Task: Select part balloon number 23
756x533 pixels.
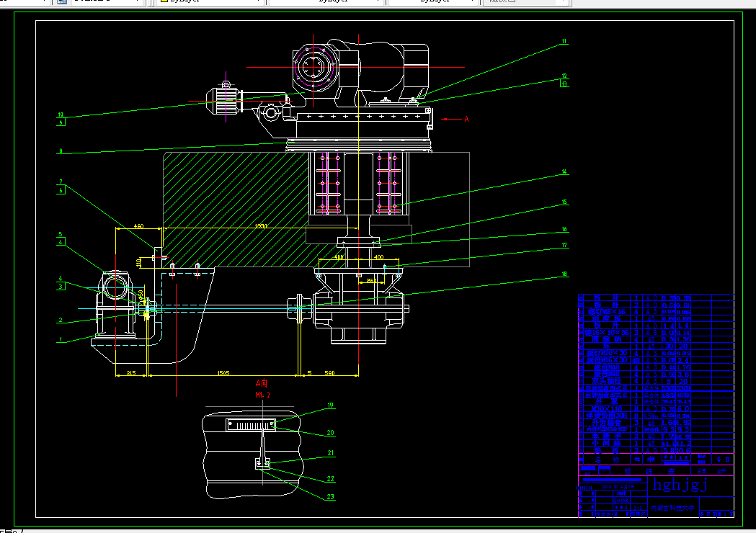Action: click(x=330, y=497)
